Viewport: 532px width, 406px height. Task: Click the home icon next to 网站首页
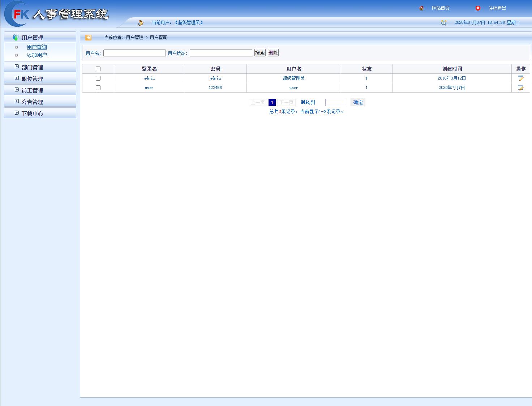tap(421, 7)
